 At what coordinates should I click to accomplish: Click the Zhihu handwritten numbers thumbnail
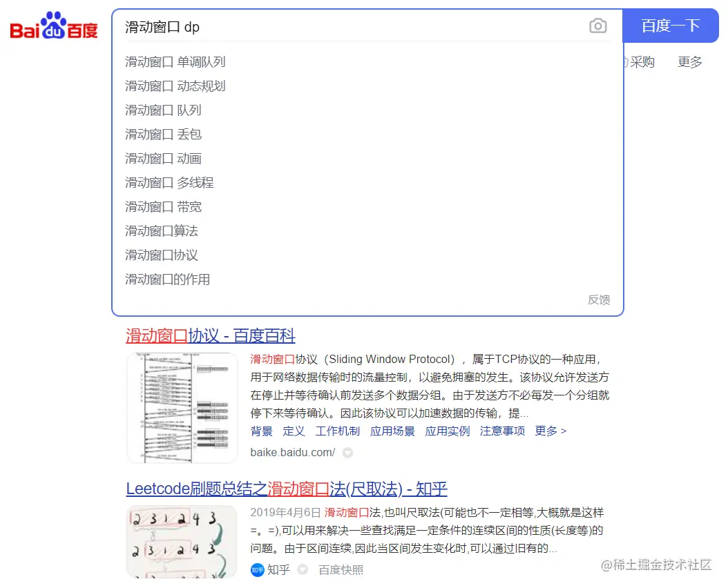pyautogui.click(x=182, y=542)
